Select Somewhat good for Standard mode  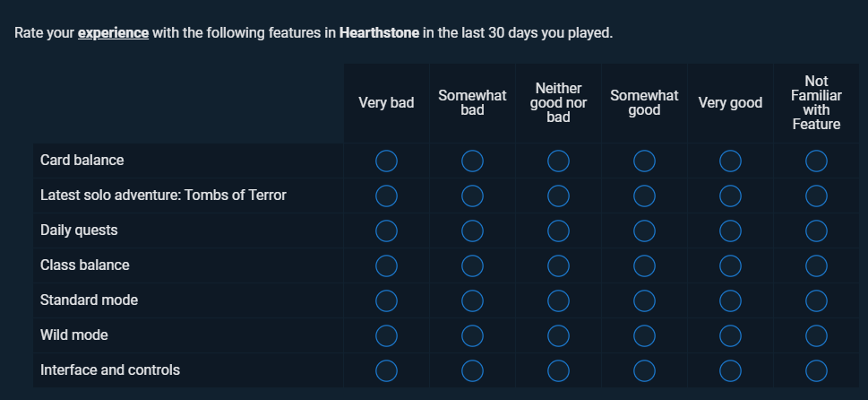[x=644, y=300]
